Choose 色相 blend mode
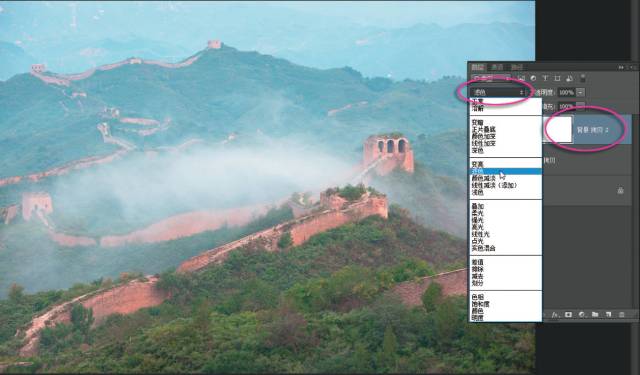 tap(506, 297)
